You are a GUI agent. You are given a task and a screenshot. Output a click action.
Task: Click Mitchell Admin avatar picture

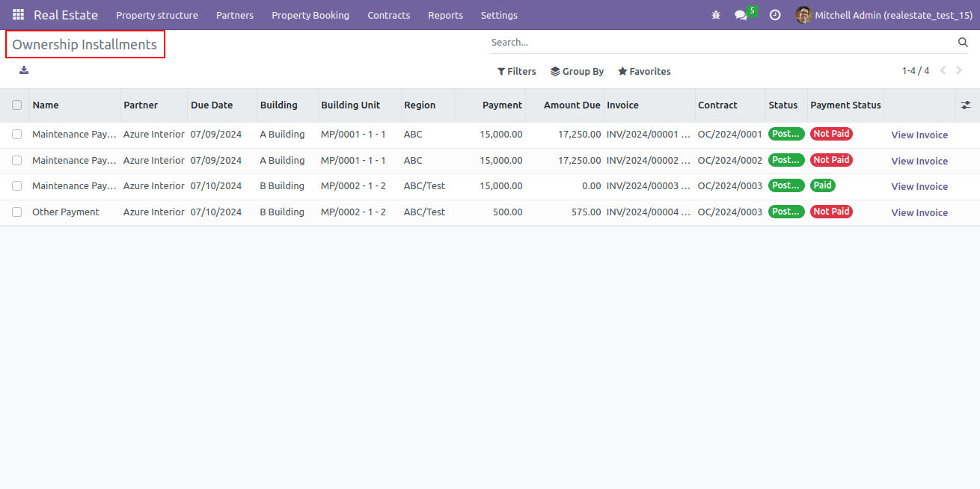click(x=803, y=15)
